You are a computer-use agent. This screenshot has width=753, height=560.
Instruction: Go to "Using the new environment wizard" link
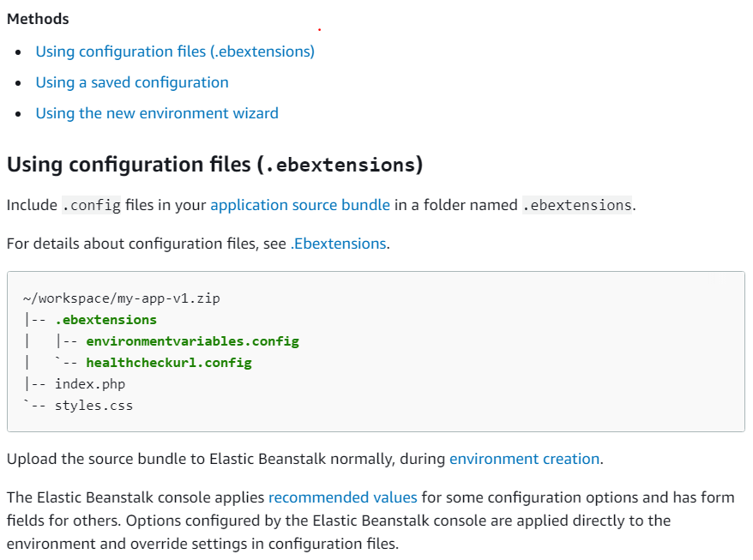pos(157,113)
